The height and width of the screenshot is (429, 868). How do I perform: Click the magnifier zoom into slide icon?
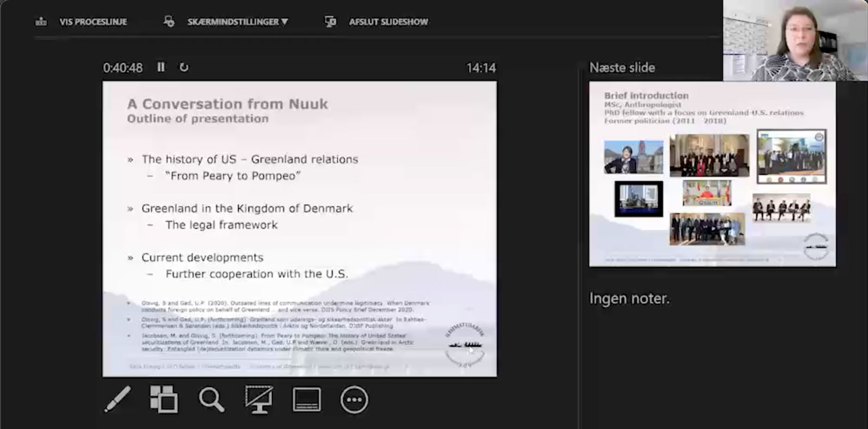211,400
